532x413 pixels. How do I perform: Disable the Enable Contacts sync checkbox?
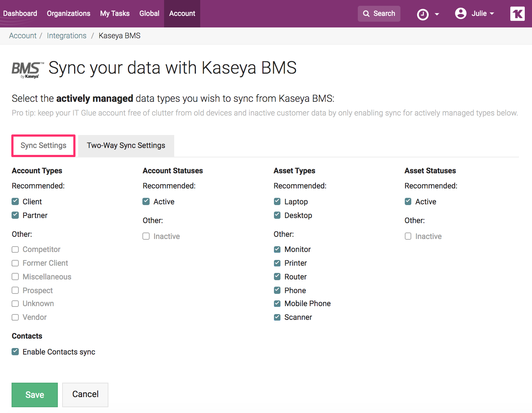15,352
